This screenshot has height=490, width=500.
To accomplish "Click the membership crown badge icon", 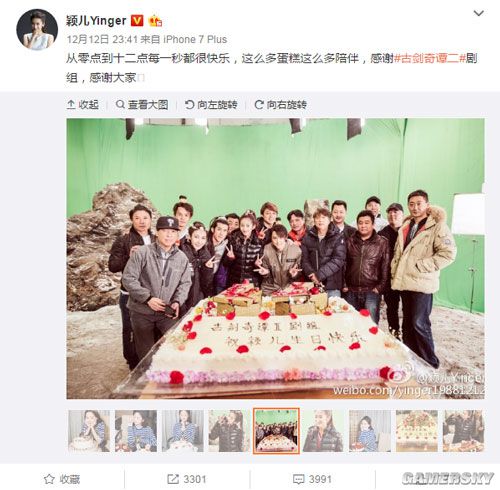I will (x=155, y=21).
